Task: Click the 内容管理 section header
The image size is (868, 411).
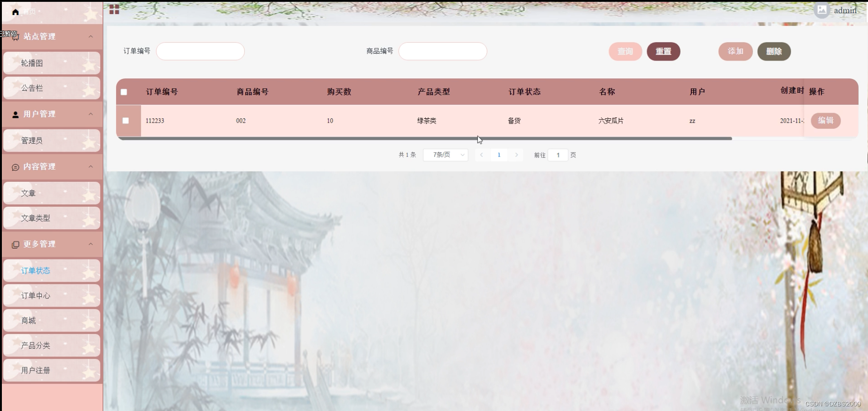Action: pyautogui.click(x=52, y=167)
